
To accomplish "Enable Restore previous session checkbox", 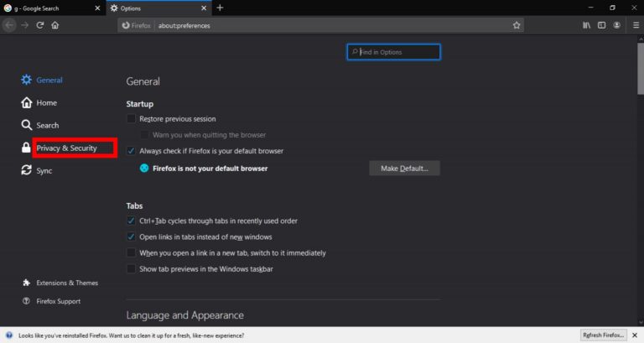I will tap(131, 119).
